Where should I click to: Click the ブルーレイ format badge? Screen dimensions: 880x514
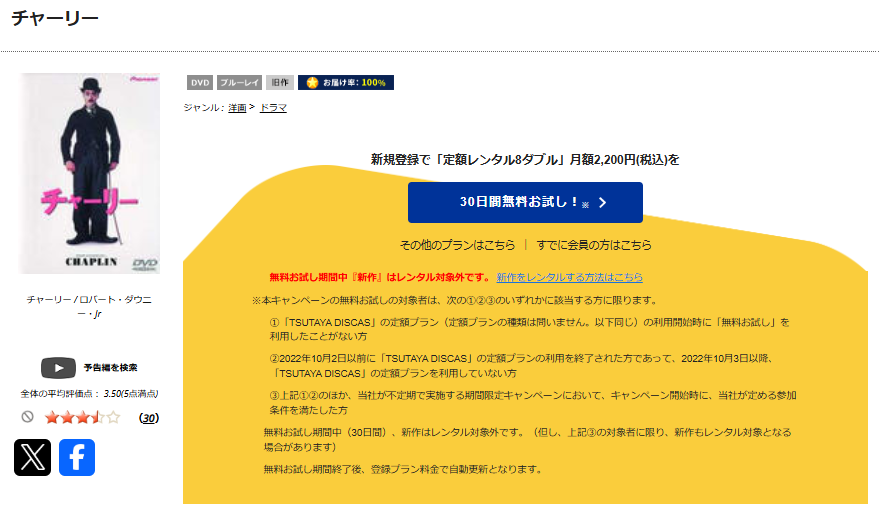pyautogui.click(x=240, y=82)
